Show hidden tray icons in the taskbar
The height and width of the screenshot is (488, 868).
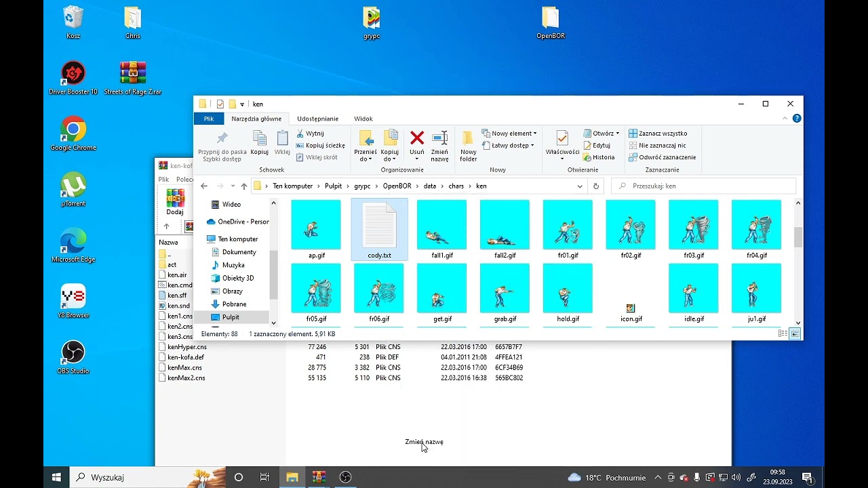click(x=658, y=477)
